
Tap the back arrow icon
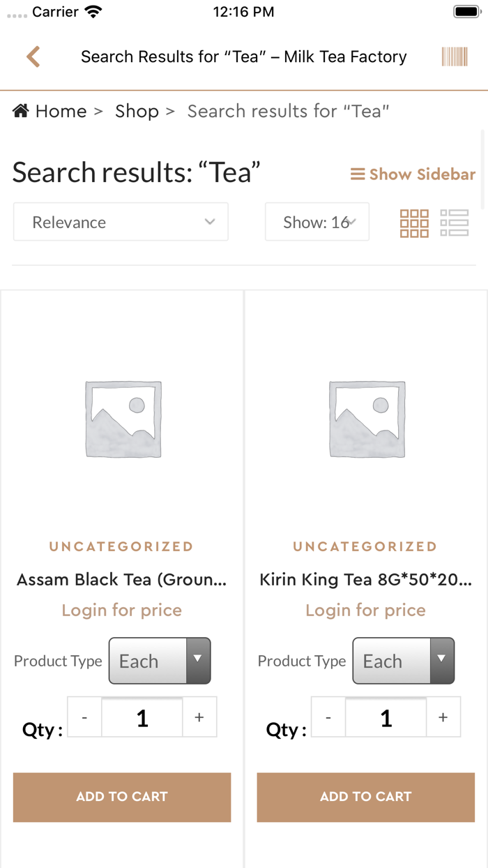pyautogui.click(x=33, y=57)
